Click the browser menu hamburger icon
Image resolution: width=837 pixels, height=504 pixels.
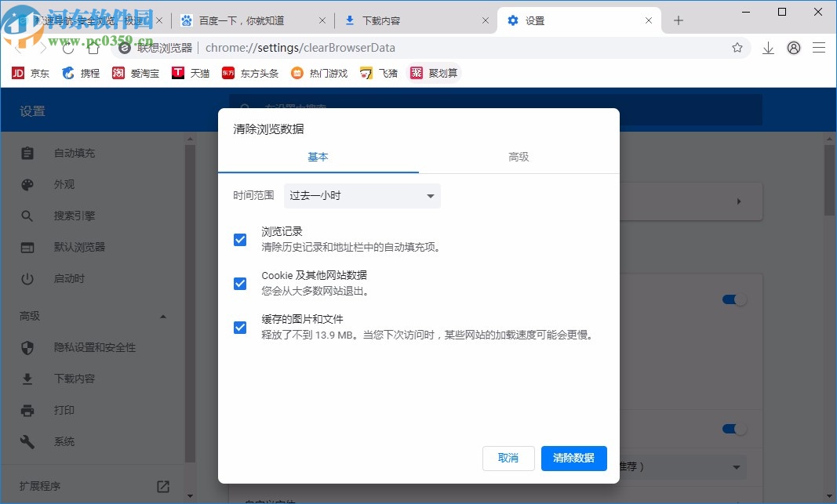(819, 48)
